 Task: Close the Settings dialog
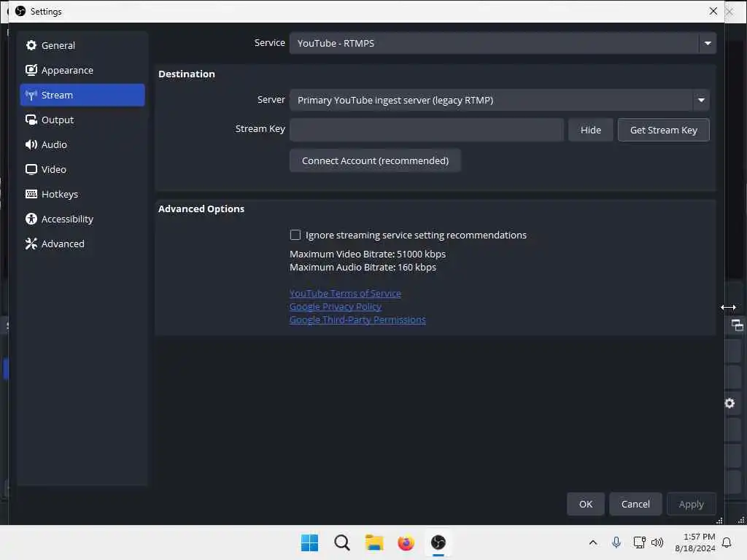713,11
